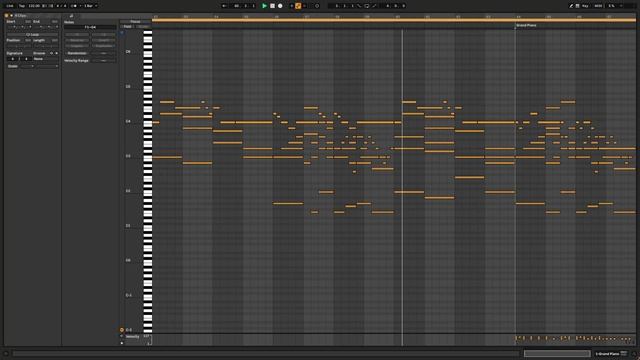Viewport: 640px width, 360px height.
Task: Toggle the bottom-right detail view icon
Action: [x=634, y=354]
